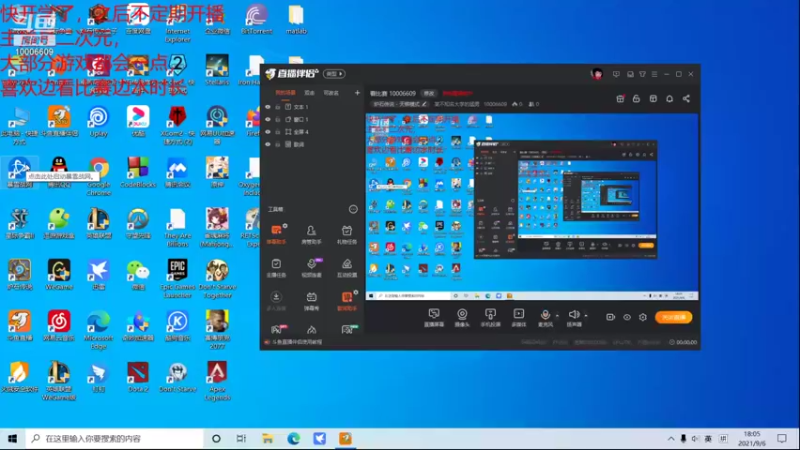Open the orange tool in the toolbox's third row
This screenshot has height=450, width=800.
pyautogui.click(x=347, y=301)
